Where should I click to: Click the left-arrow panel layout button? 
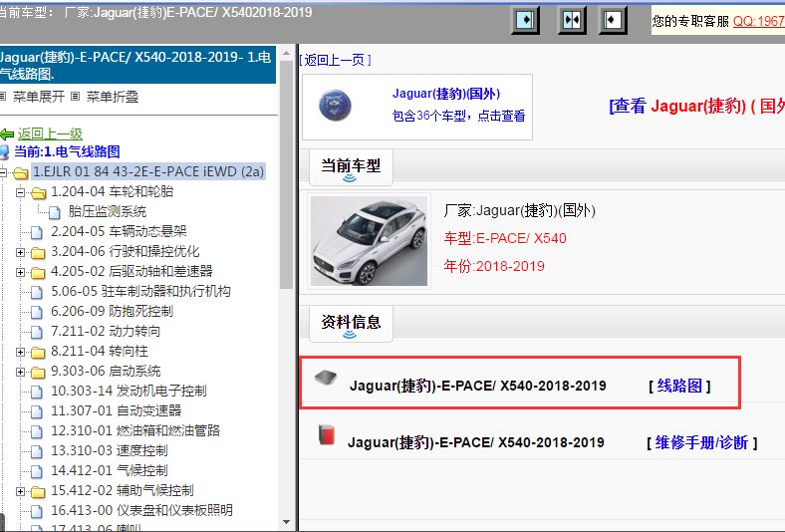(x=613, y=20)
